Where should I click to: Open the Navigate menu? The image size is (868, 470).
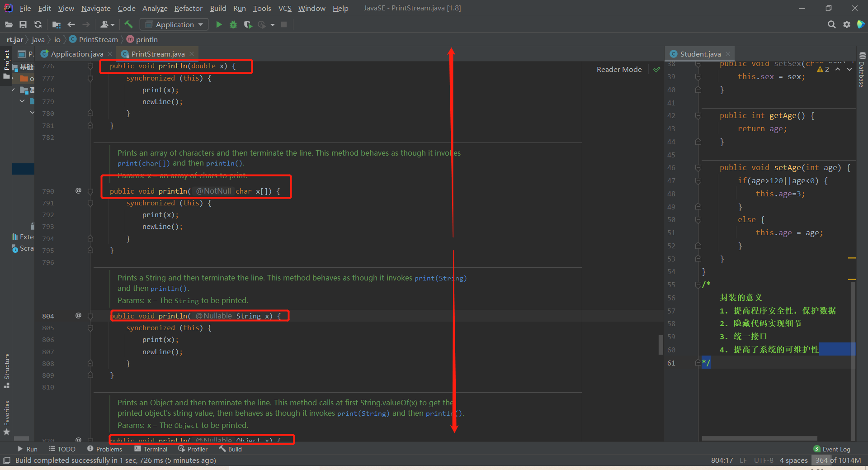pos(96,8)
